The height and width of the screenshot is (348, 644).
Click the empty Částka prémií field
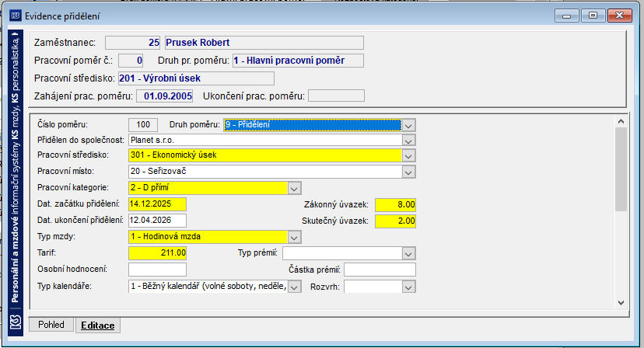pos(380,270)
